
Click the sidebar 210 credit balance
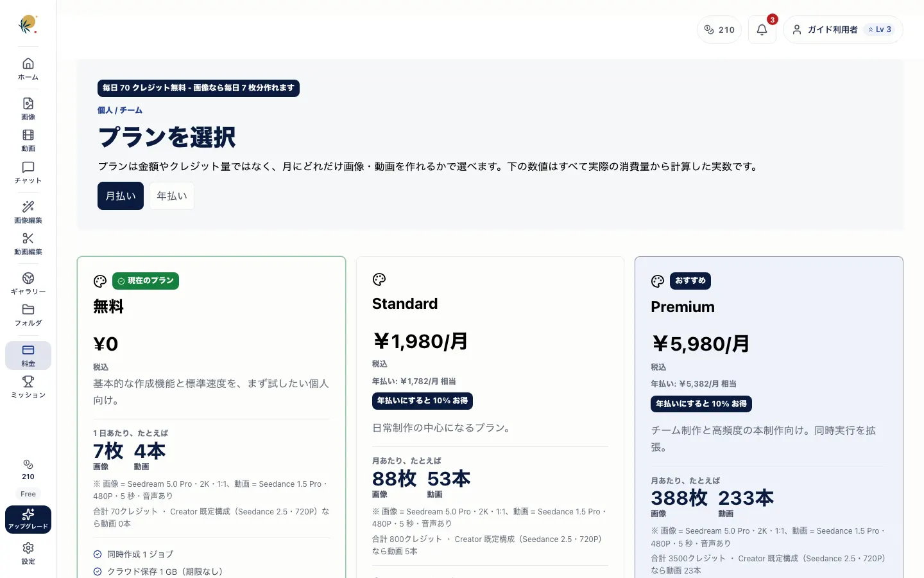28,470
